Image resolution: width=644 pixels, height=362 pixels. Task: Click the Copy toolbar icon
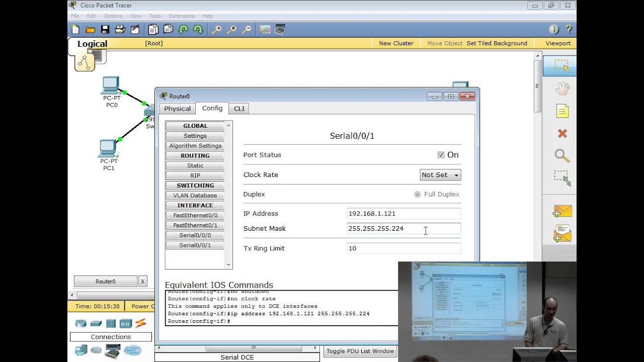153,30
